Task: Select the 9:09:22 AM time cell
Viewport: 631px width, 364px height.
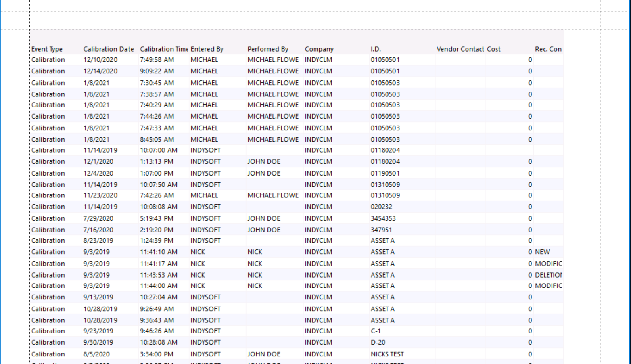Action: (x=157, y=71)
